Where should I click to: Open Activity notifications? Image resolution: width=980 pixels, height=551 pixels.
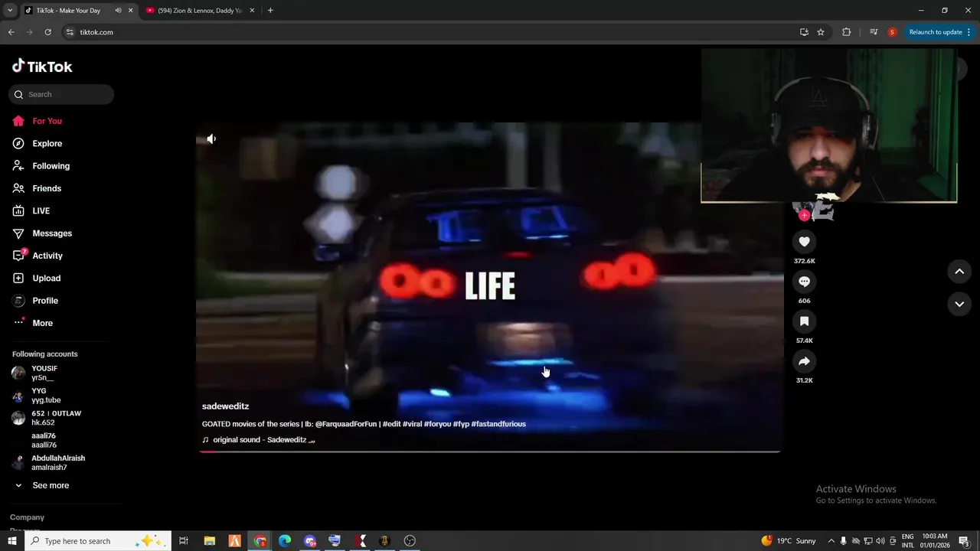click(38, 256)
